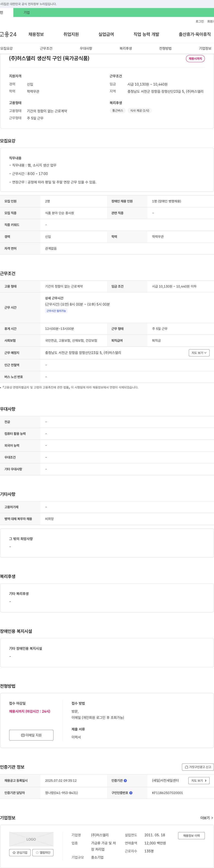Click the 가금류 가공 및 저장 처리업 text
Viewport: 214px width, 868px height.
pos(103,846)
